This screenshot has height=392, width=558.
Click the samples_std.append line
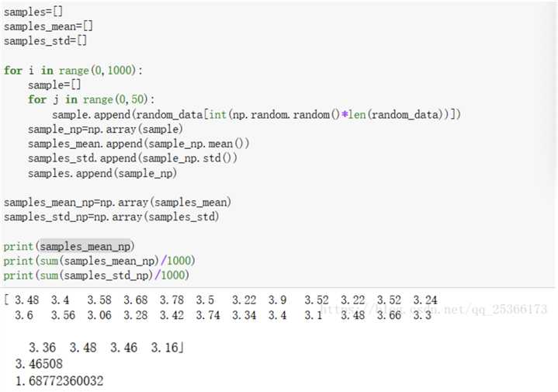tap(133, 158)
